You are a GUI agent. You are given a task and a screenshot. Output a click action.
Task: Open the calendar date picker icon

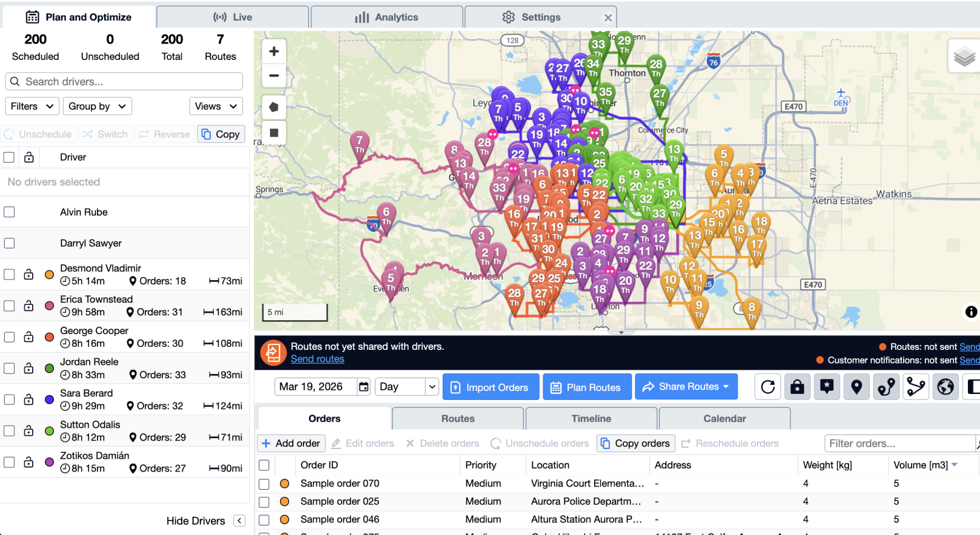click(363, 387)
